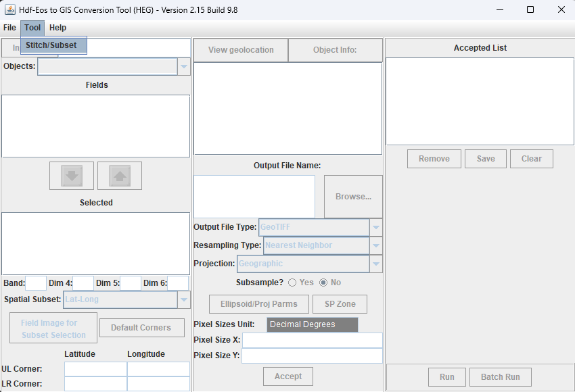Open the Projection Geographic dropdown
Viewport: 575px width, 392px height.
[376, 264]
